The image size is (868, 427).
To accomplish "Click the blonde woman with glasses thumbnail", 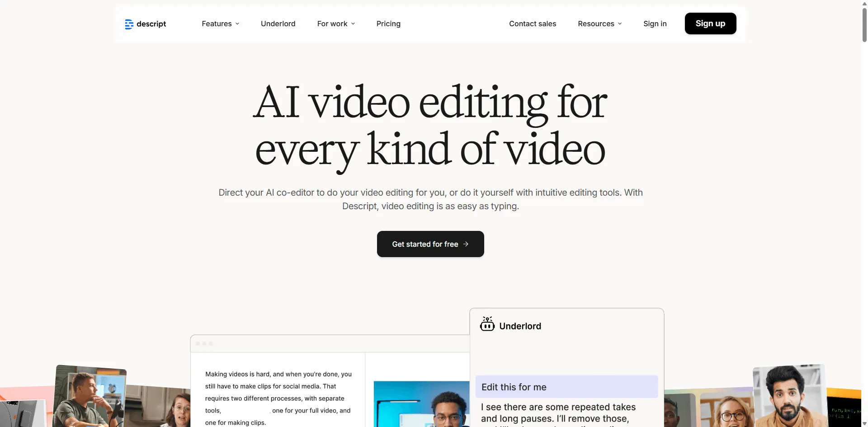I will coord(726,409).
